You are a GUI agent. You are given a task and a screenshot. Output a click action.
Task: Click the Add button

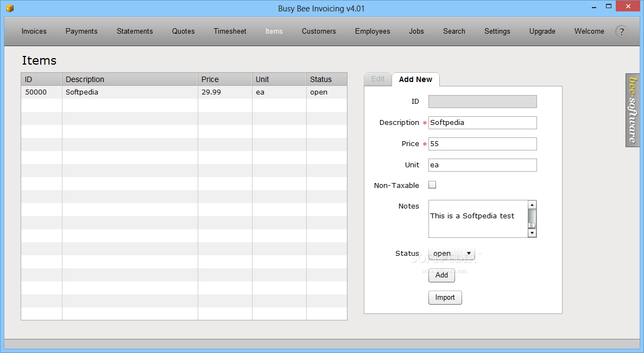click(x=441, y=275)
